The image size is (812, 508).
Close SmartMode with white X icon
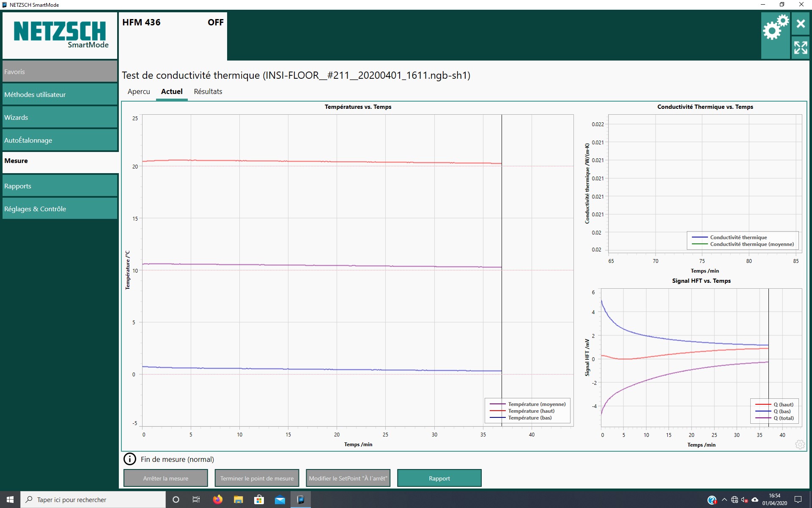tap(800, 24)
